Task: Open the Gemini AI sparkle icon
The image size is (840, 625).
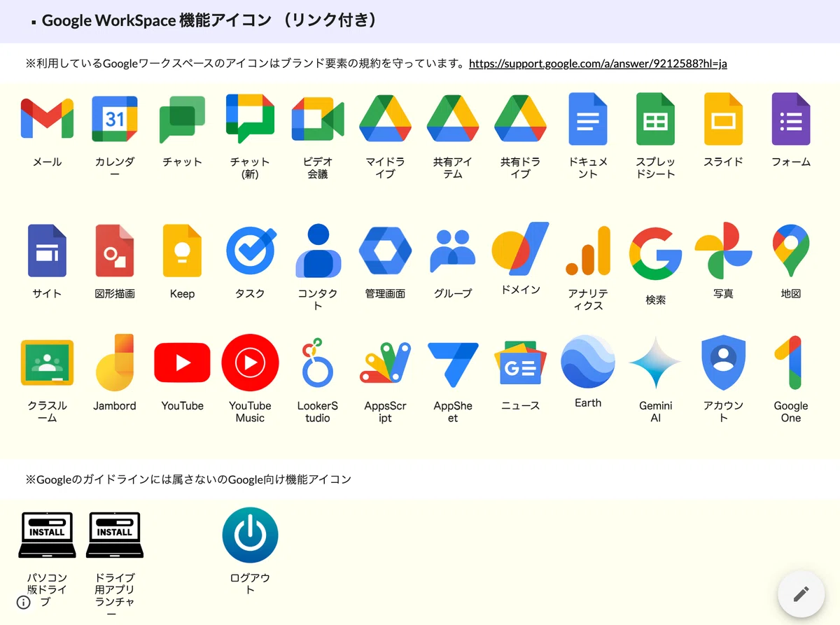Action: (x=655, y=363)
